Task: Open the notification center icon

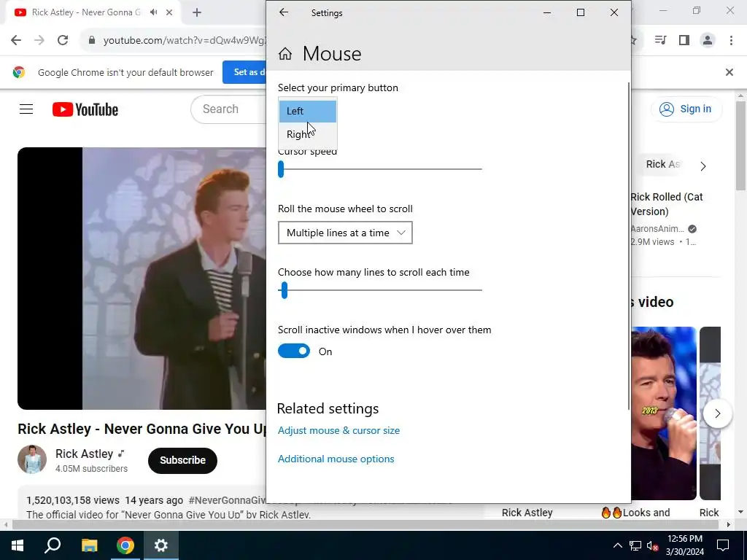Action: [723, 545]
